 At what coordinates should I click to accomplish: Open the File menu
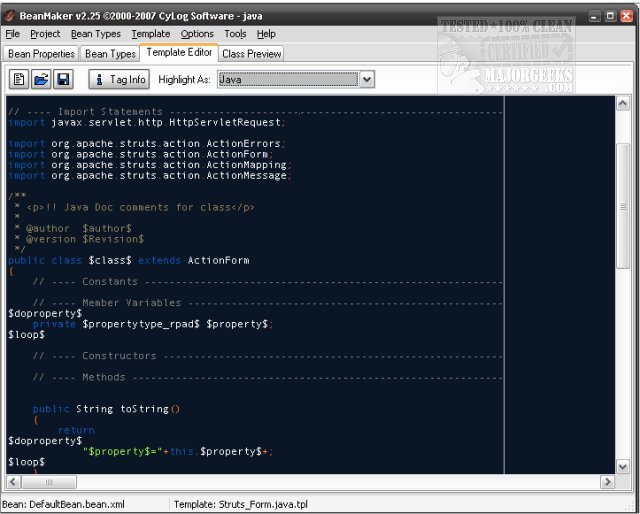(13, 34)
